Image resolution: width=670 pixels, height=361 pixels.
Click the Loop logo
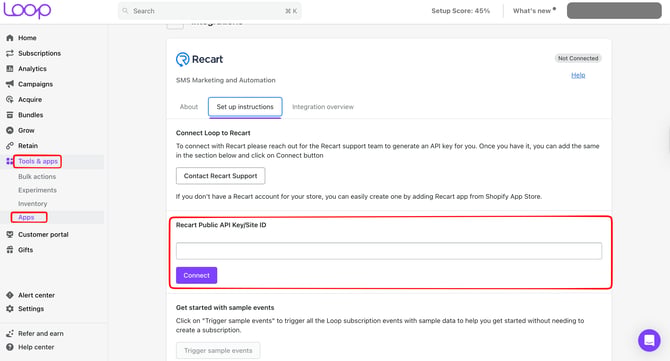pyautogui.click(x=27, y=10)
